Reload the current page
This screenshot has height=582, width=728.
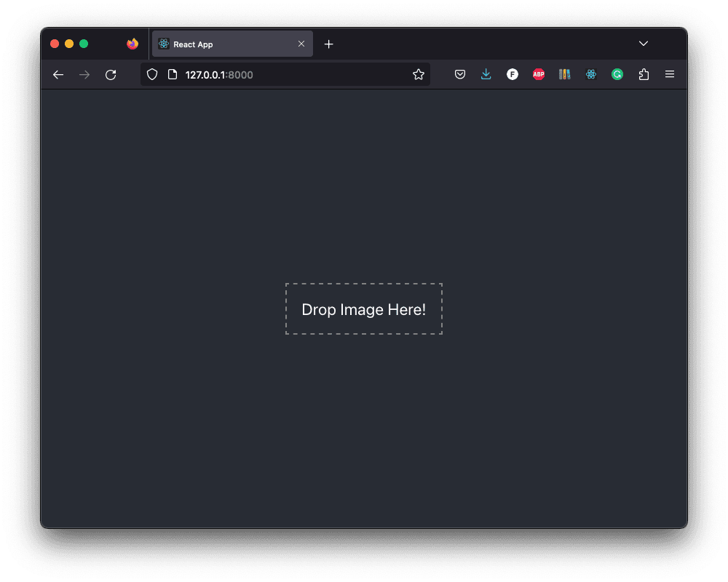click(111, 75)
